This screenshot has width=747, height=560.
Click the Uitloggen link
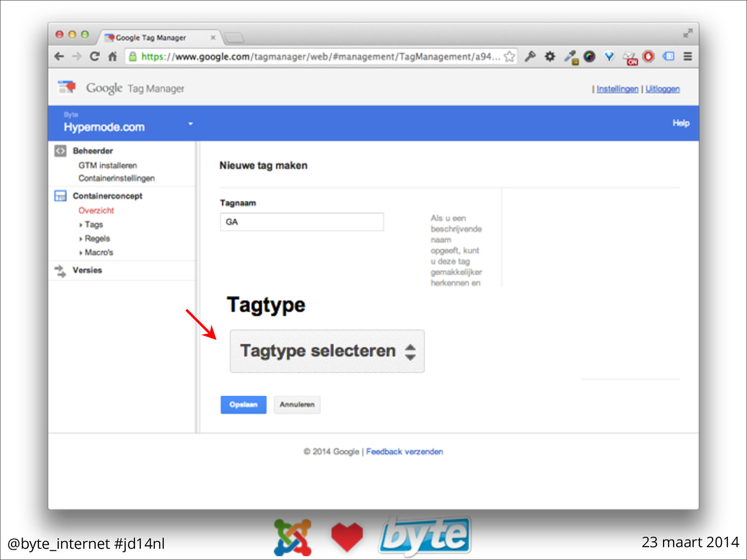pyautogui.click(x=662, y=89)
